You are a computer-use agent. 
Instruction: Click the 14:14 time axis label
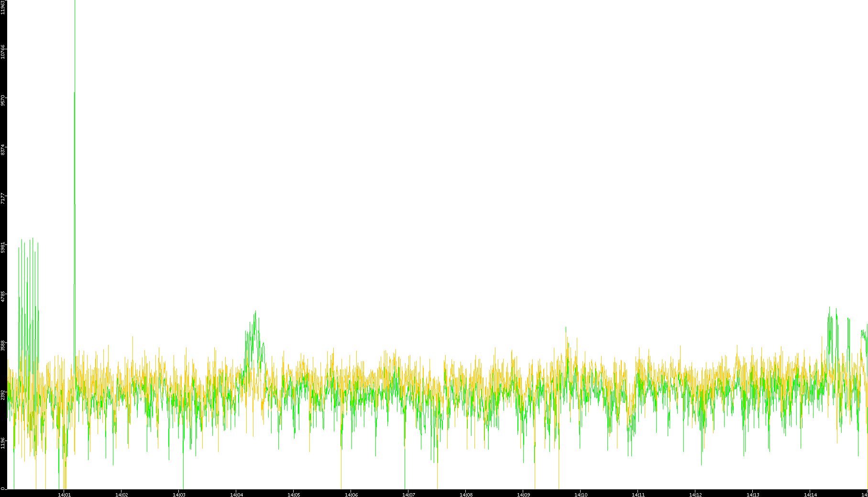tap(810, 495)
